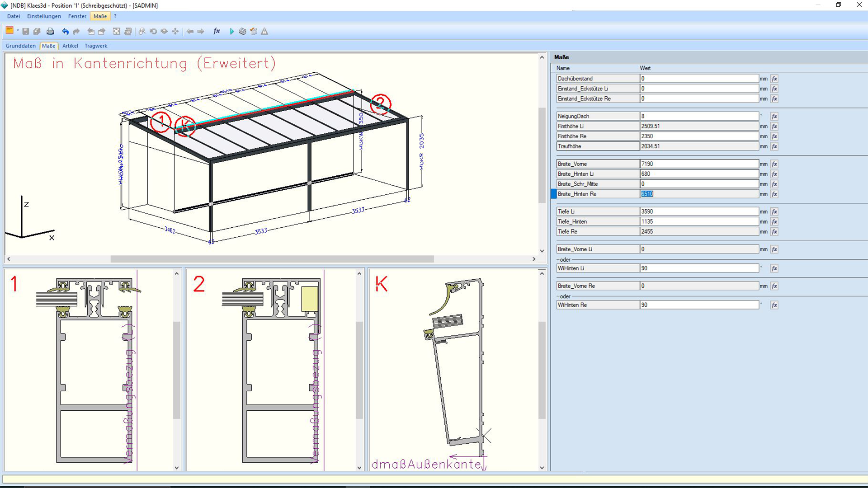The width and height of the screenshot is (868, 488).
Task: Click the circled marker 2 in 3D view
Action: (x=380, y=104)
